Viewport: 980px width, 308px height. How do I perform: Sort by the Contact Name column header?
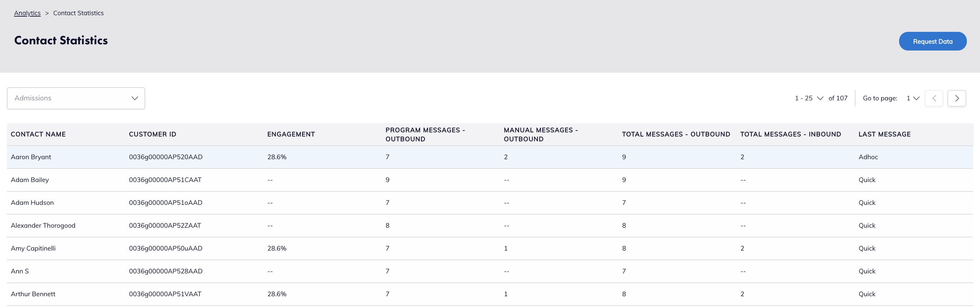pos(38,134)
